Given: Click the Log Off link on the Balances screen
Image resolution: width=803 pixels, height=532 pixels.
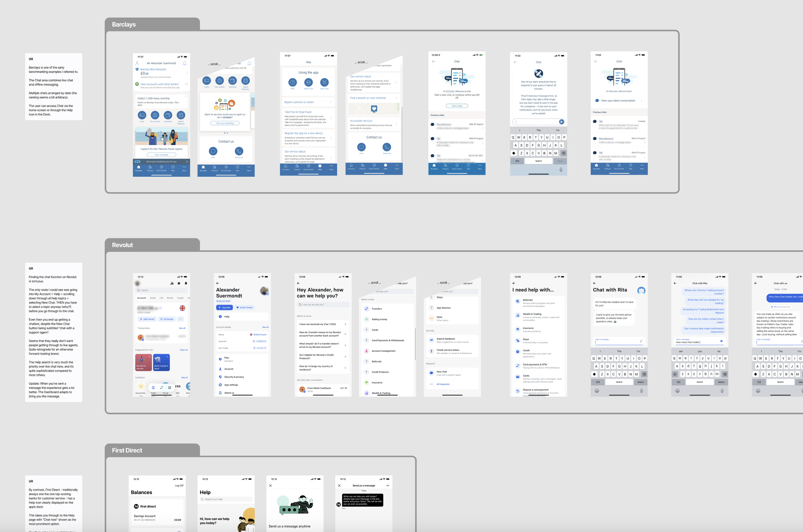Looking at the screenshot, I should tap(179, 485).
